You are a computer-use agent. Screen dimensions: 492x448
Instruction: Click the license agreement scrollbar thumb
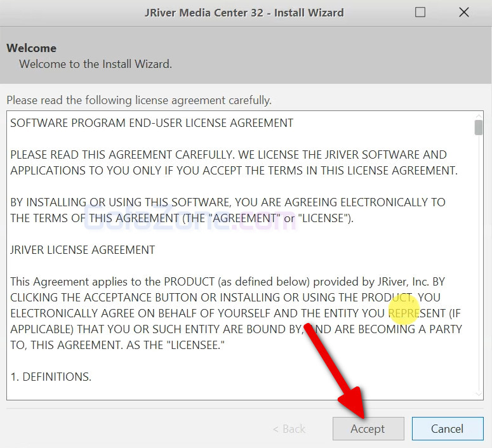click(x=478, y=127)
